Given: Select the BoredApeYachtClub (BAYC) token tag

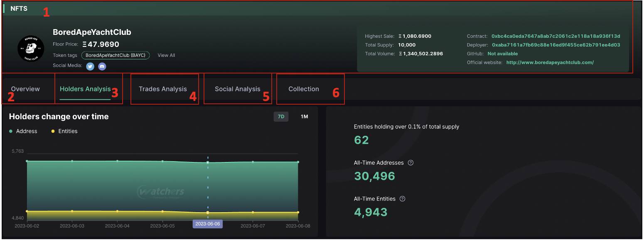Looking at the screenshot, I should [115, 55].
